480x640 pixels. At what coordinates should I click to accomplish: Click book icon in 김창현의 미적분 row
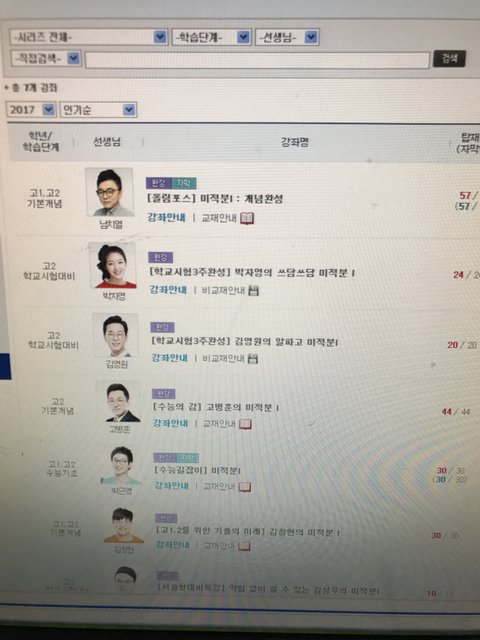click(x=244, y=546)
